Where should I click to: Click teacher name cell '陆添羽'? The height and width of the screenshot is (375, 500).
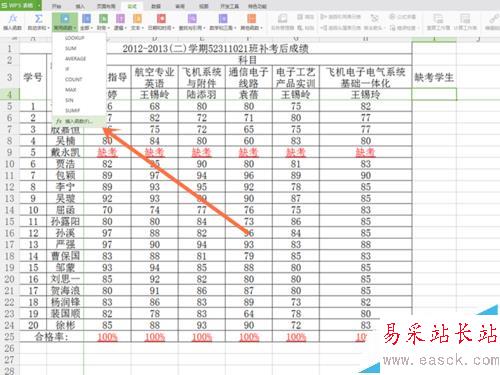(202, 94)
